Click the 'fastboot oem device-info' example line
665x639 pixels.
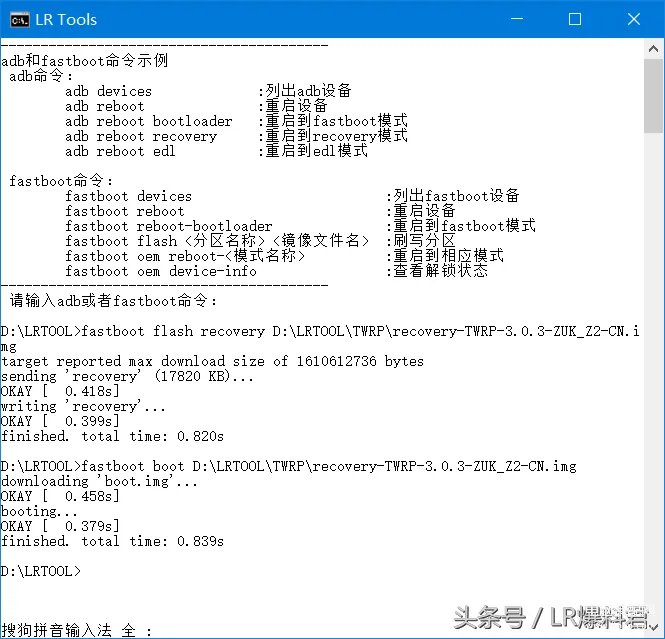point(160,271)
